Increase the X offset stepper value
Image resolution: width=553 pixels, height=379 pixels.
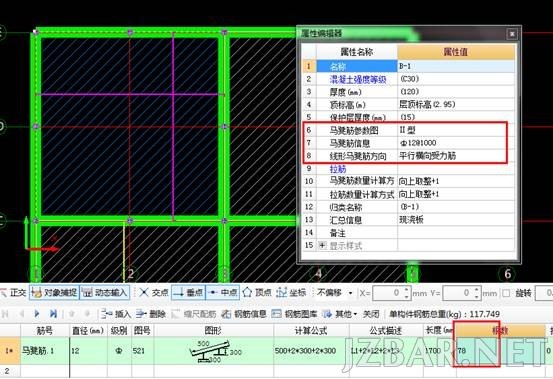coord(406,289)
